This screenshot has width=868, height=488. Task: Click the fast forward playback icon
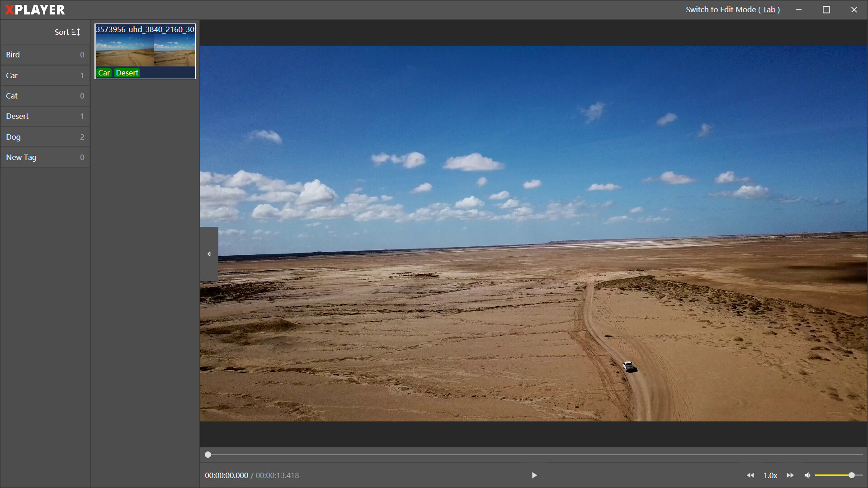790,475
